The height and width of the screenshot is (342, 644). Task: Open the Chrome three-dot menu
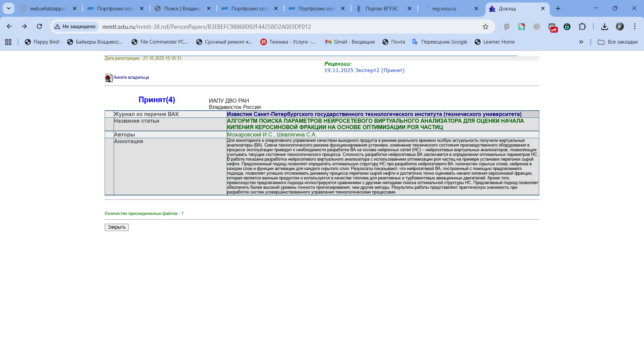pyautogui.click(x=635, y=27)
